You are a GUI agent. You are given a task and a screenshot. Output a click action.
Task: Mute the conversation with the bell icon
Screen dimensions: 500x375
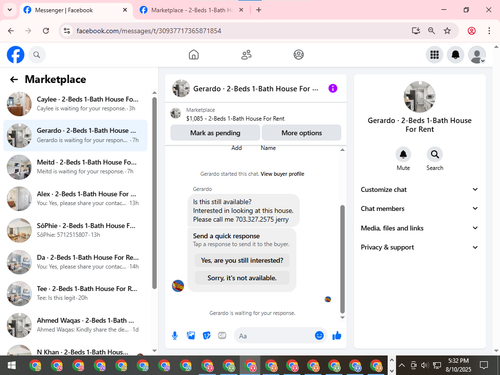coord(403,154)
